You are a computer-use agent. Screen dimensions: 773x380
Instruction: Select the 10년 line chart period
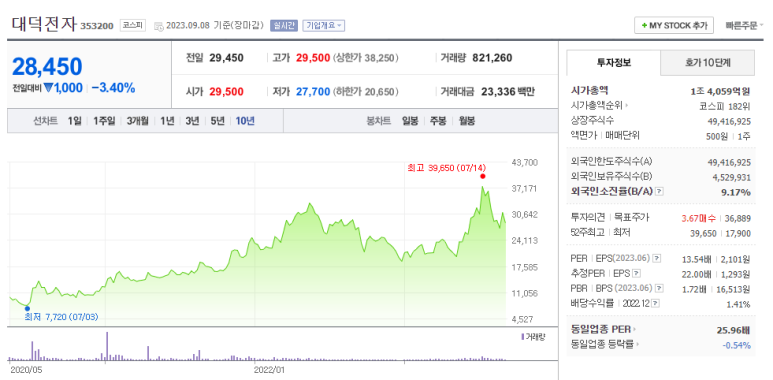pos(245,121)
